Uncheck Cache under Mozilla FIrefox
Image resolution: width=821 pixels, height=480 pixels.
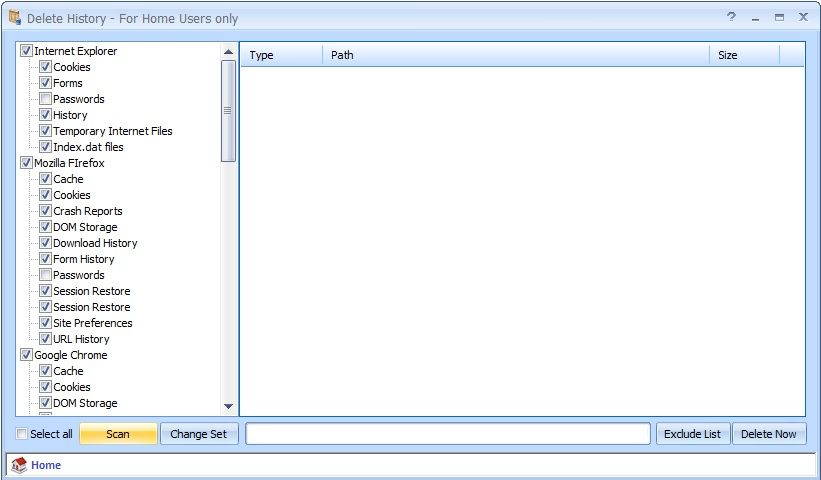click(45, 178)
